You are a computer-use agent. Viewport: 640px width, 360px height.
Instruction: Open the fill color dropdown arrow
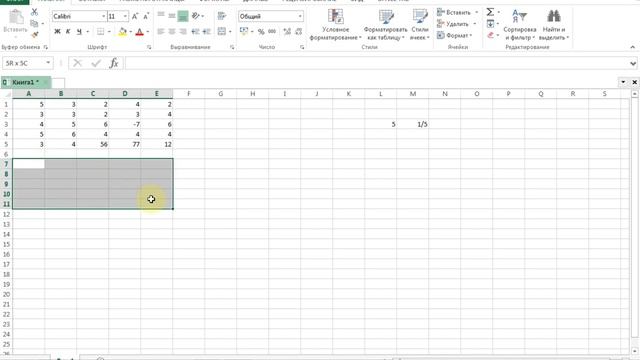[x=130, y=31]
